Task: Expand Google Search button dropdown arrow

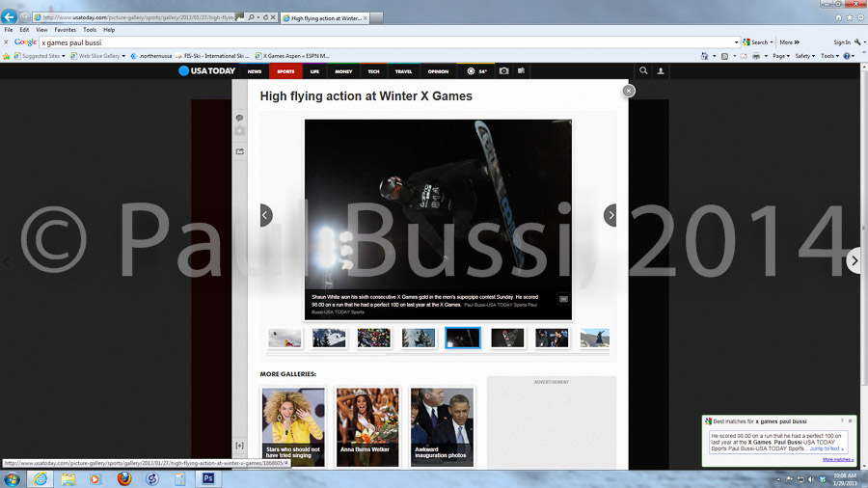Action: coord(772,42)
